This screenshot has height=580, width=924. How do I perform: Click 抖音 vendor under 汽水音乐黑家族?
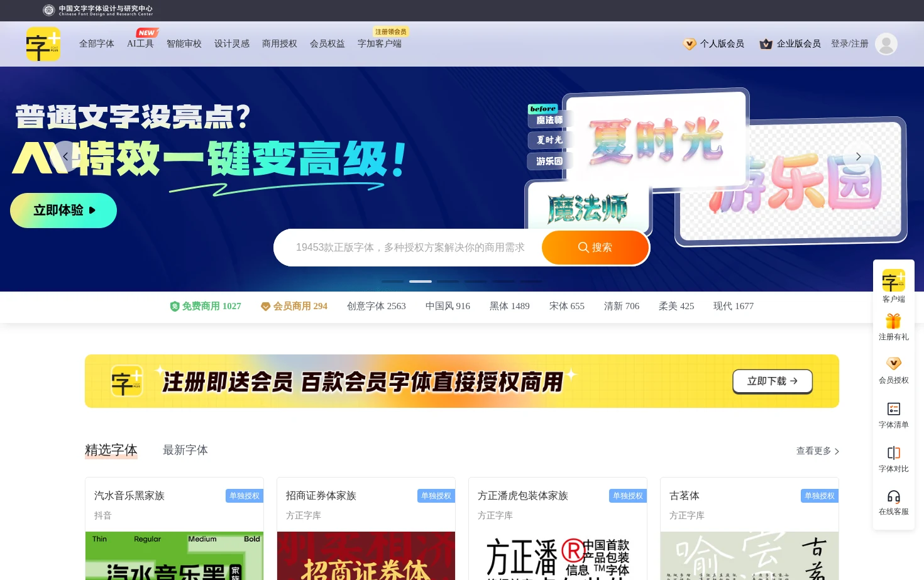(x=103, y=515)
